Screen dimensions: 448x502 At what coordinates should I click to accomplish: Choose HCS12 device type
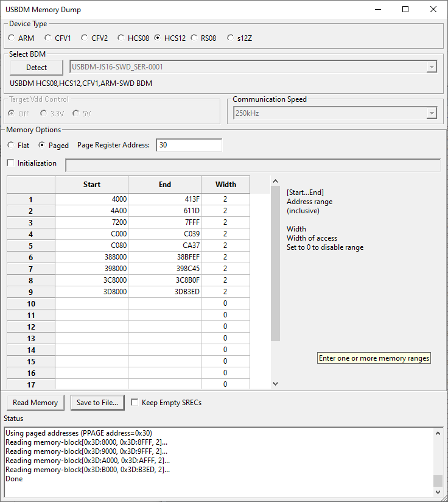click(169, 38)
